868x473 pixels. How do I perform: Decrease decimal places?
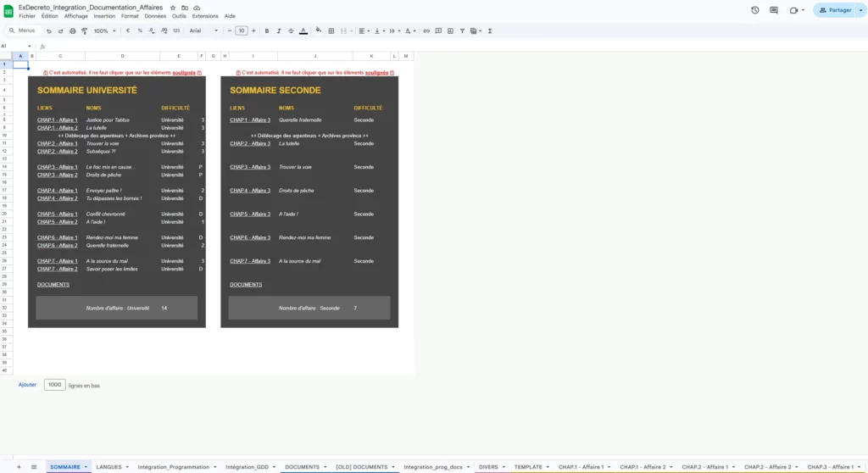pyautogui.click(x=152, y=31)
